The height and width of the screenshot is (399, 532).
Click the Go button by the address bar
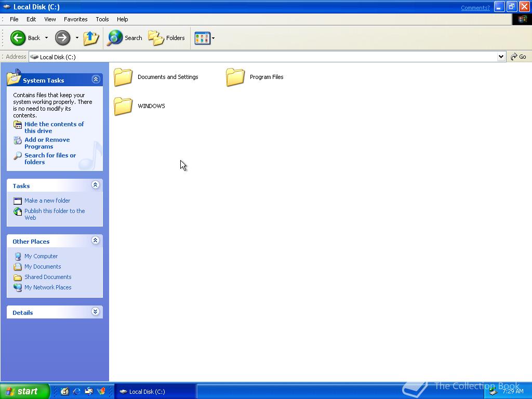pyautogui.click(x=519, y=57)
